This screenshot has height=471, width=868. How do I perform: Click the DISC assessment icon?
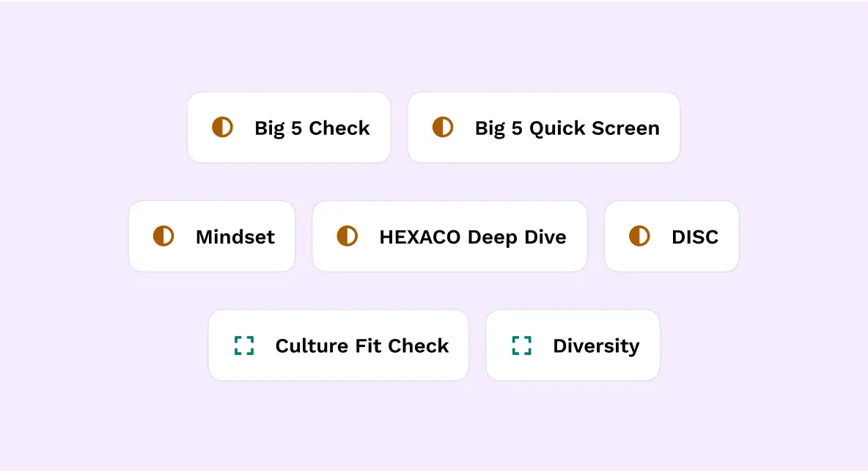point(639,236)
